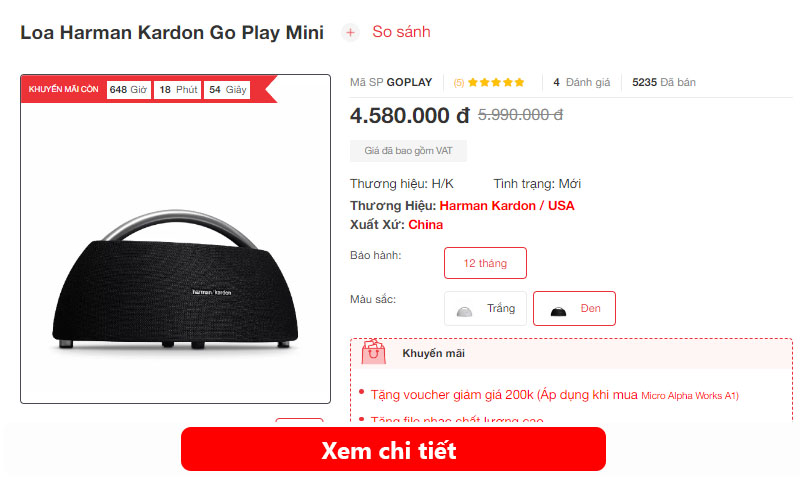Click the 5235 Đã bán sold count
800x486 pixels.
[x=664, y=82]
